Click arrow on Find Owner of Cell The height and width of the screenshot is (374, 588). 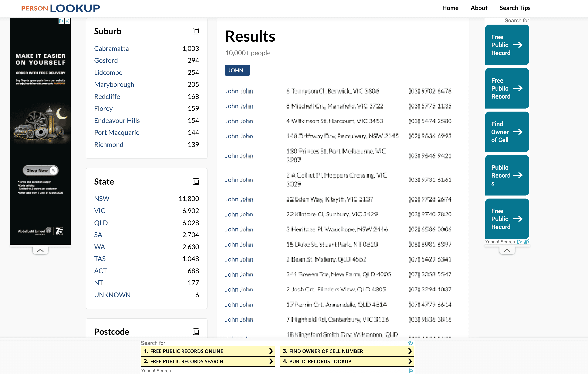pos(517,132)
